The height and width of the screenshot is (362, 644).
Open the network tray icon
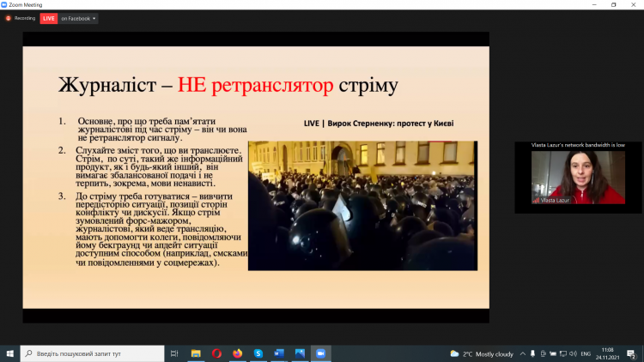(563, 353)
